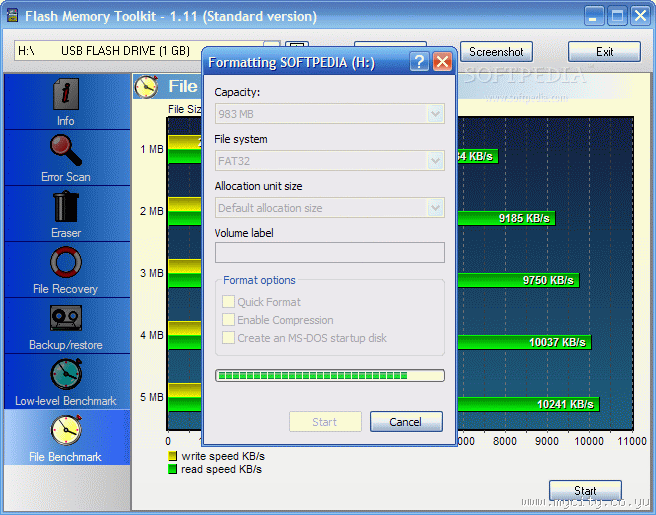This screenshot has height=515, width=656.
Task: Start the file benchmark with bottom Start button
Action: pyautogui.click(x=585, y=490)
